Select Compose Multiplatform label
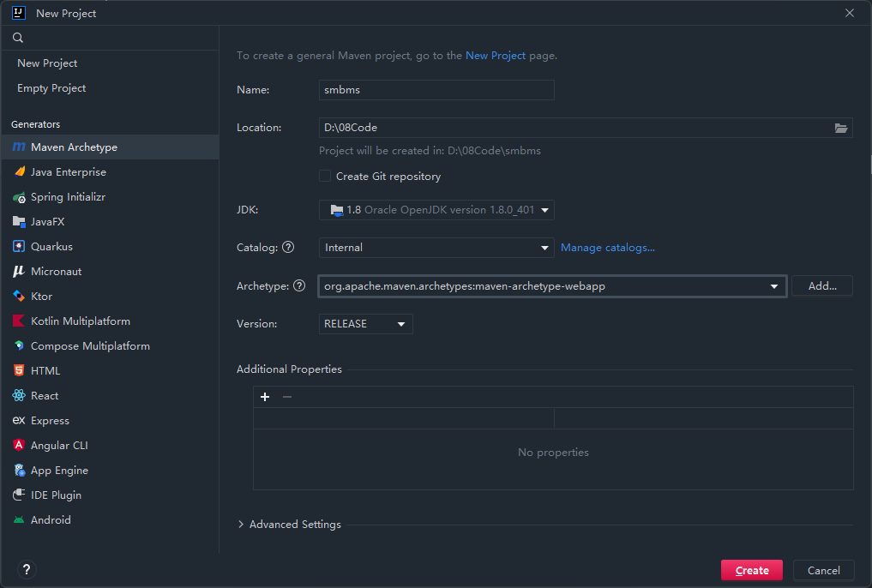 [x=90, y=346]
